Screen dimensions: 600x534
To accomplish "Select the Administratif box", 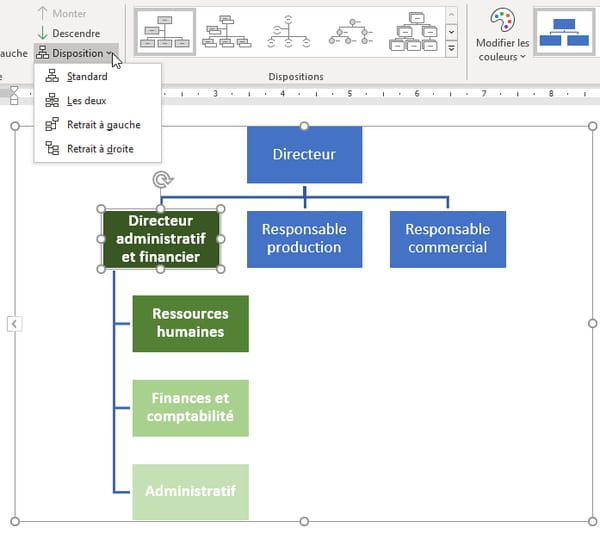I will [x=191, y=492].
